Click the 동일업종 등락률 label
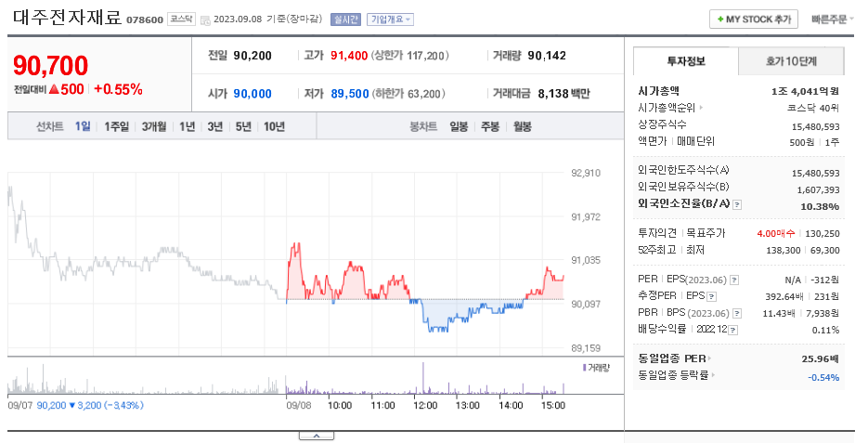Screen dimensions: 868x443 point(673,375)
